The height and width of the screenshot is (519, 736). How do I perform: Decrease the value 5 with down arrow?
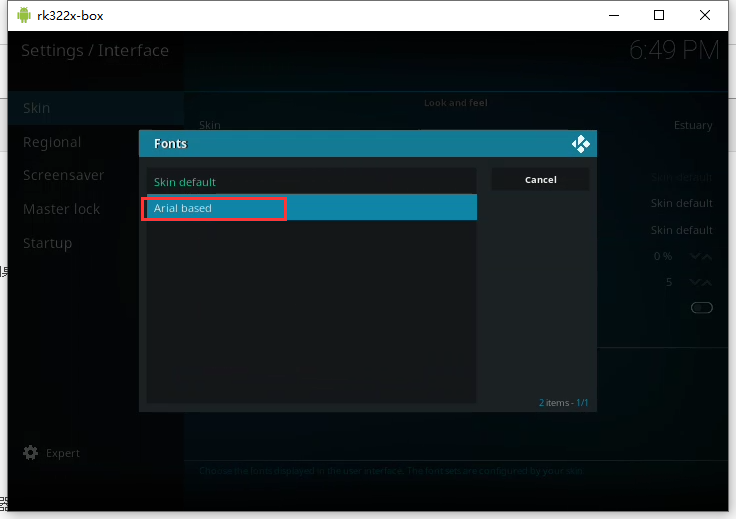[695, 282]
